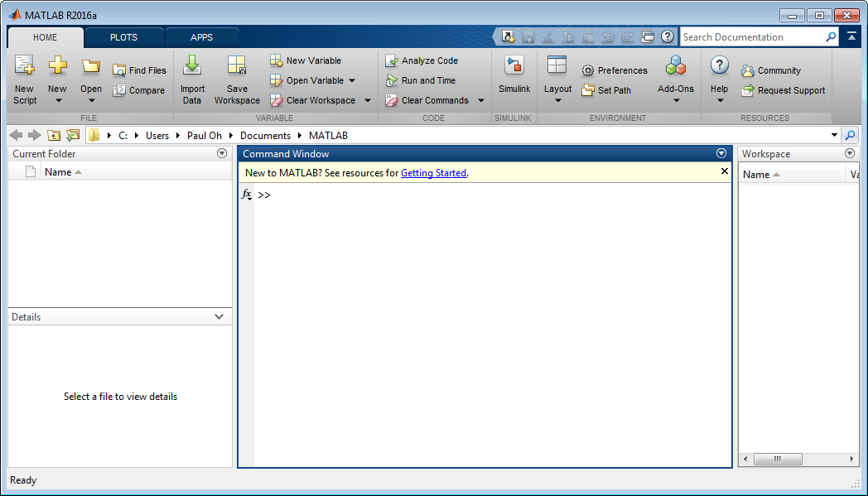Minimize the toolstrip ribbon

click(x=851, y=37)
